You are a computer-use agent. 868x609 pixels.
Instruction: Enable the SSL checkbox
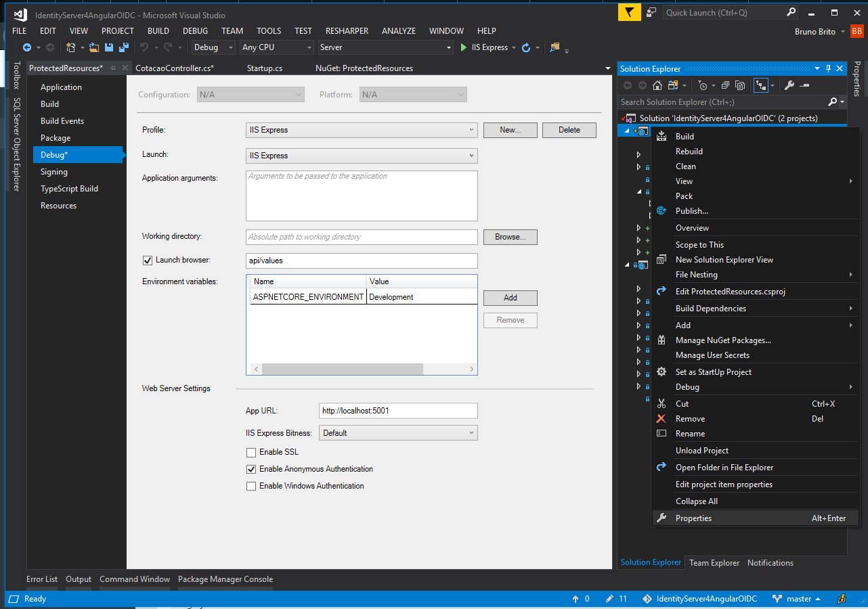pos(251,452)
